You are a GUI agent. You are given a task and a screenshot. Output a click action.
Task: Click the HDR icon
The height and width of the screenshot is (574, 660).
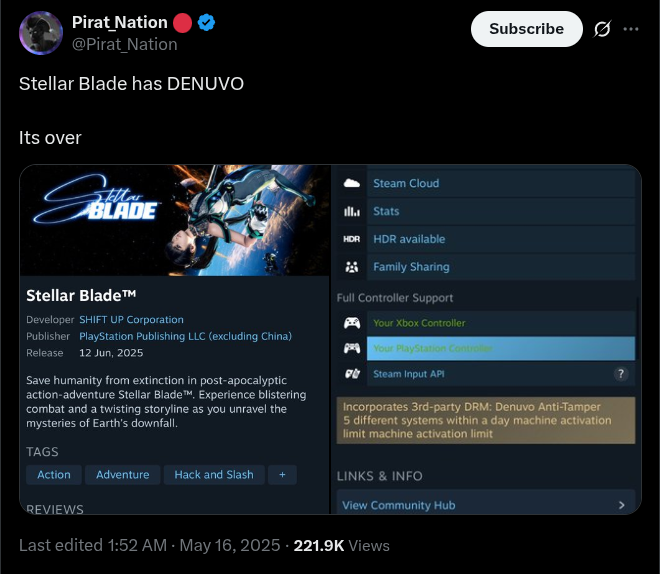click(x=351, y=239)
